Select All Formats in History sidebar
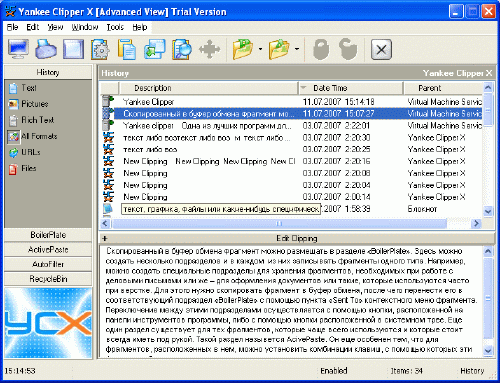Screen dimensions: 500x383 coord(32,136)
